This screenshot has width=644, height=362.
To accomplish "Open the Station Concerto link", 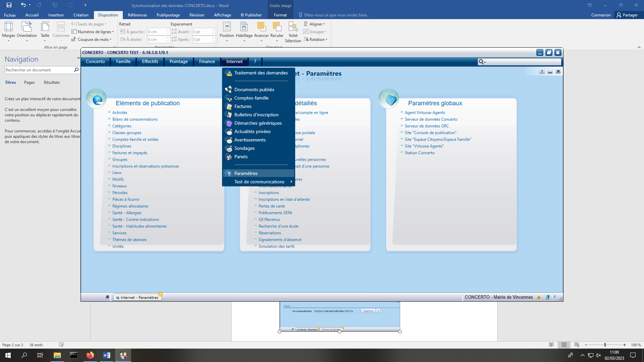I will (x=420, y=153).
